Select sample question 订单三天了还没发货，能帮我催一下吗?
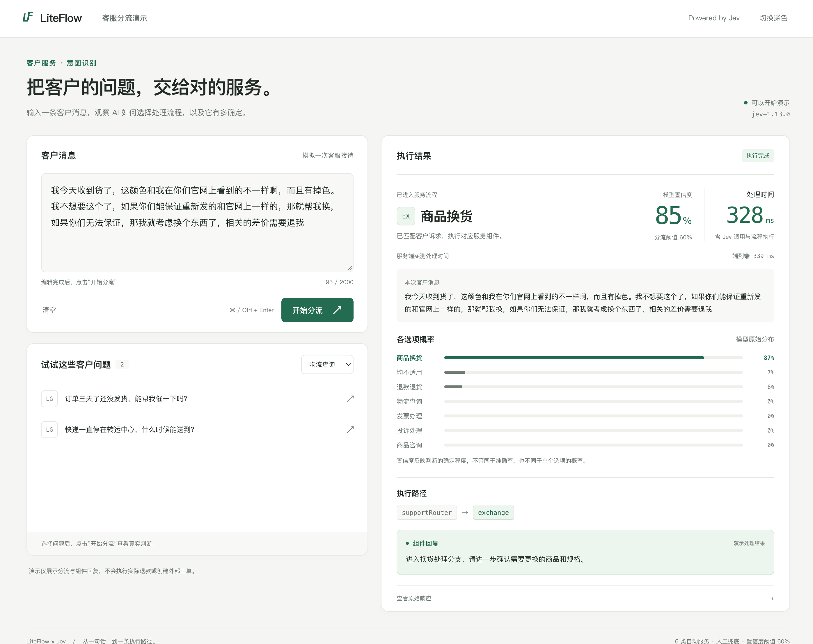813x644 pixels. [197, 399]
